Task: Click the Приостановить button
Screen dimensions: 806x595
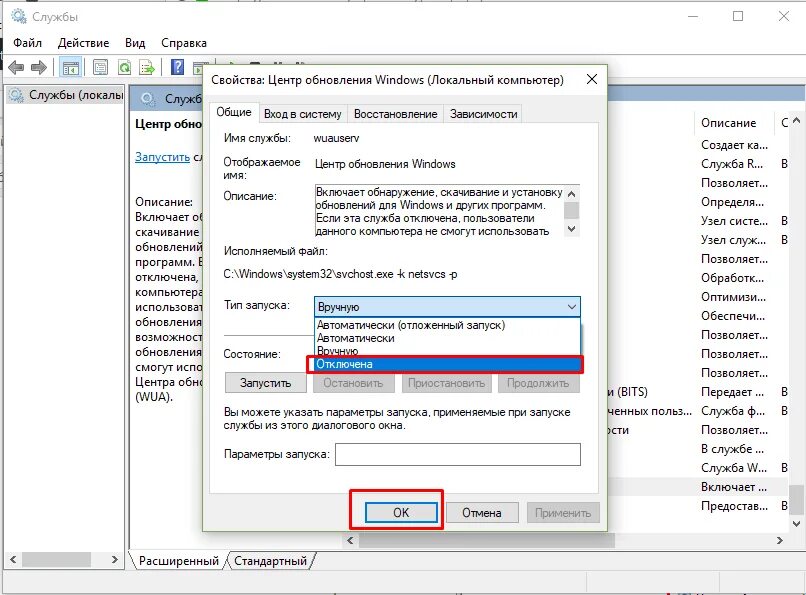Action: click(x=446, y=383)
